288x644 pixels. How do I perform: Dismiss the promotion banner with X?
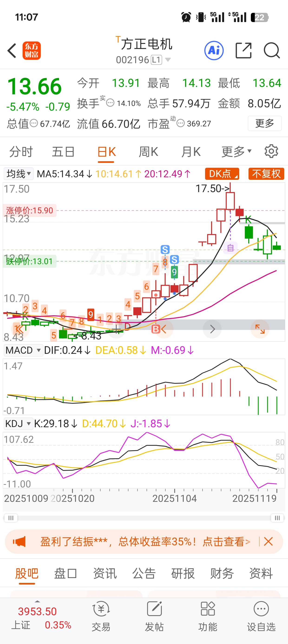(x=268, y=542)
